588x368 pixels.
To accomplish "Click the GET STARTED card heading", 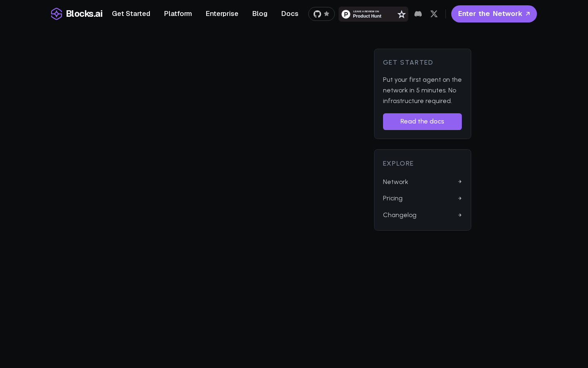I will point(408,63).
